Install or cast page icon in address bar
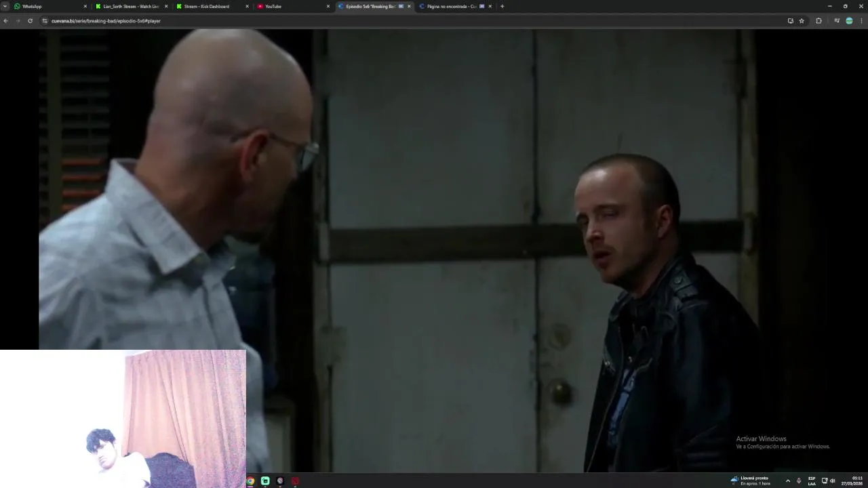 click(790, 21)
